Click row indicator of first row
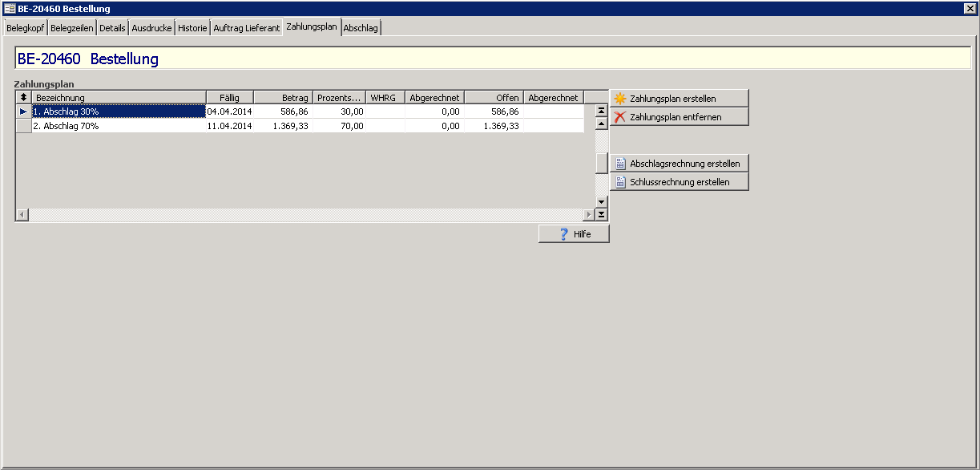The width and height of the screenshot is (980, 470). click(x=23, y=111)
